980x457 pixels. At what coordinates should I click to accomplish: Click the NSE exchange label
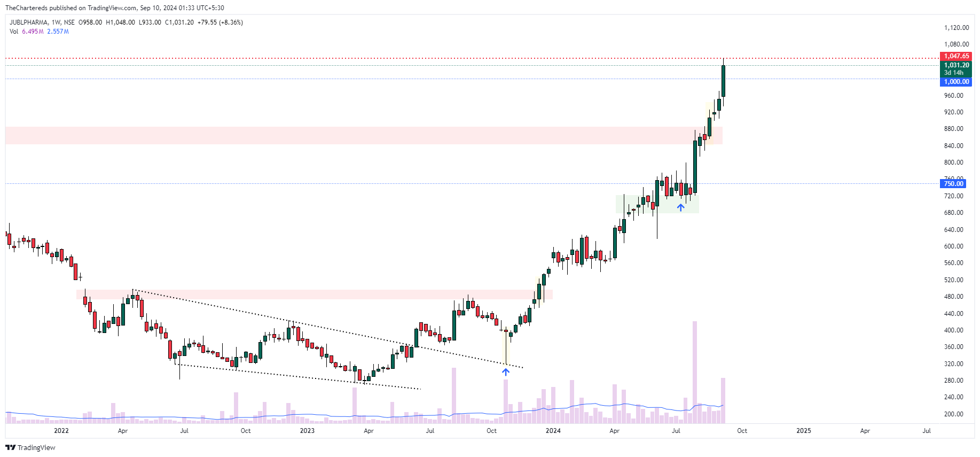pos(69,22)
